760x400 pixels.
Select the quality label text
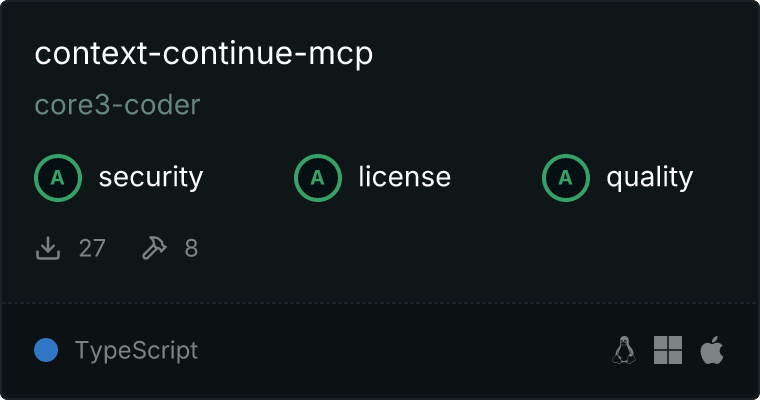pyautogui.click(x=649, y=177)
